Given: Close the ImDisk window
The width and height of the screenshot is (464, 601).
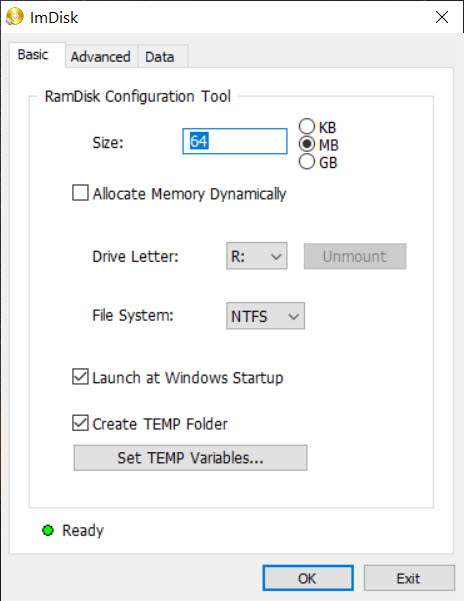Looking at the screenshot, I should click(x=442, y=17).
